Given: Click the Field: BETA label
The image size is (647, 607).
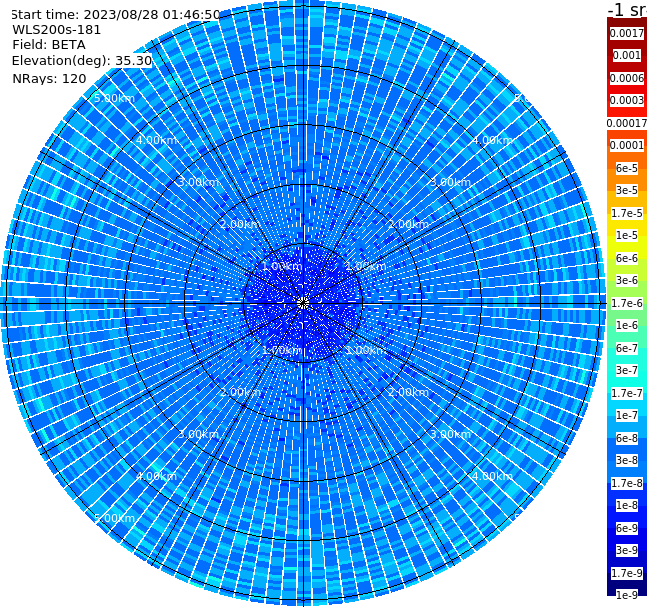Looking at the screenshot, I should [x=49, y=45].
